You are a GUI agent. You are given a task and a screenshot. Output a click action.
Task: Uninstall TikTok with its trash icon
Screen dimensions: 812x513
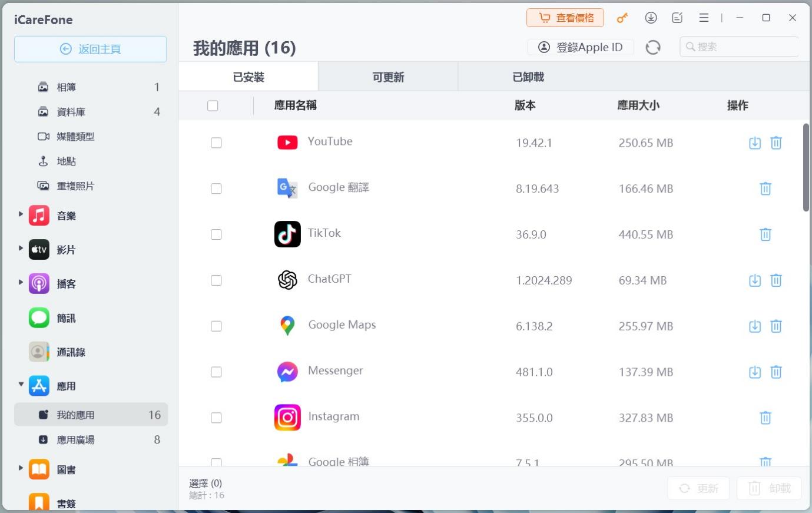[765, 234]
